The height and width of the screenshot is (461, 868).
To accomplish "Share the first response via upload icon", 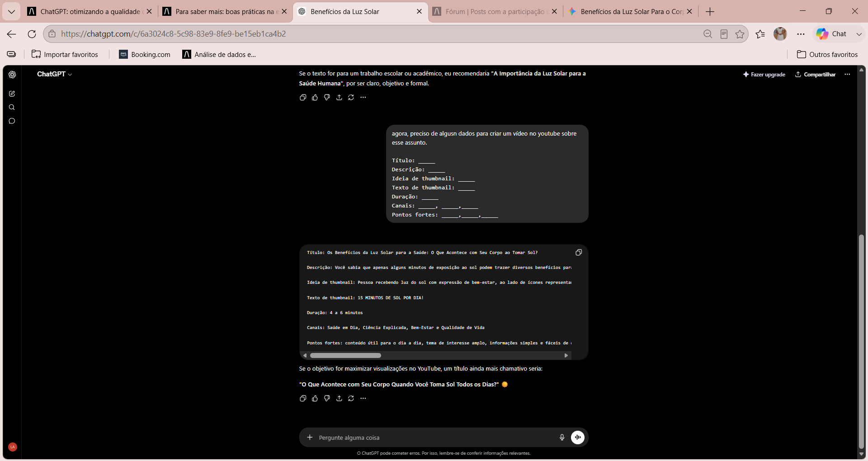I will point(339,97).
